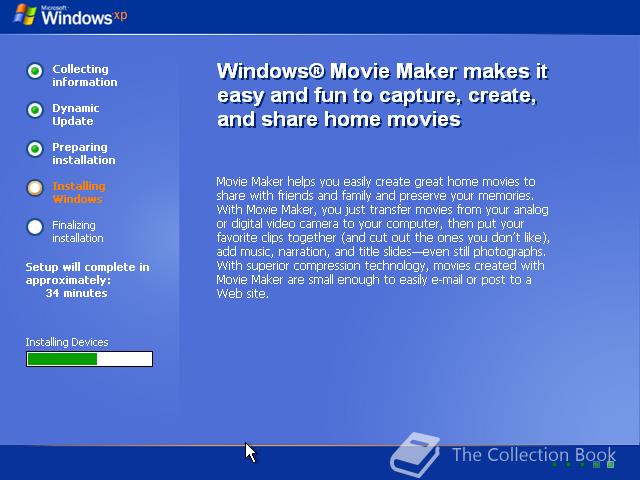Click the Installing Windows step indicator
The height and width of the screenshot is (480, 640).
point(35,188)
